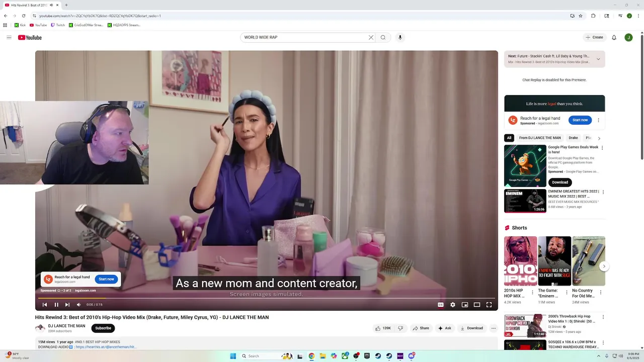Skip to next video in player
This screenshot has width=644, height=362.
click(x=67, y=305)
